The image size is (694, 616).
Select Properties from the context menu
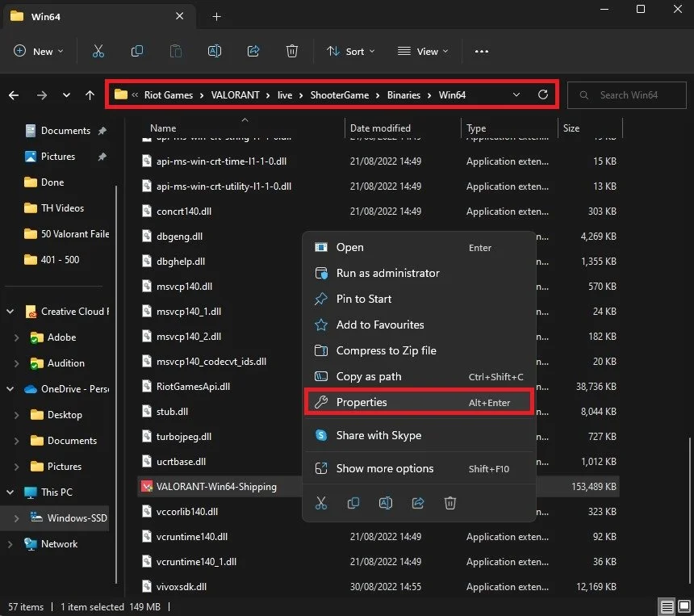coord(362,402)
